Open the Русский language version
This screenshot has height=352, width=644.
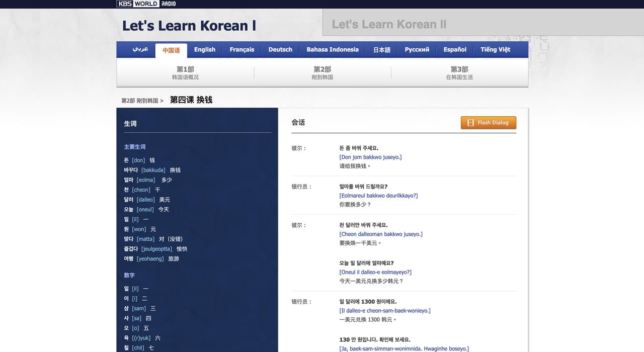(418, 49)
